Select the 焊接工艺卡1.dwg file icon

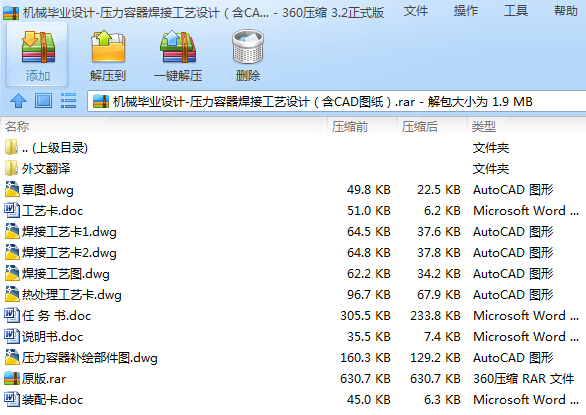pos(12,231)
